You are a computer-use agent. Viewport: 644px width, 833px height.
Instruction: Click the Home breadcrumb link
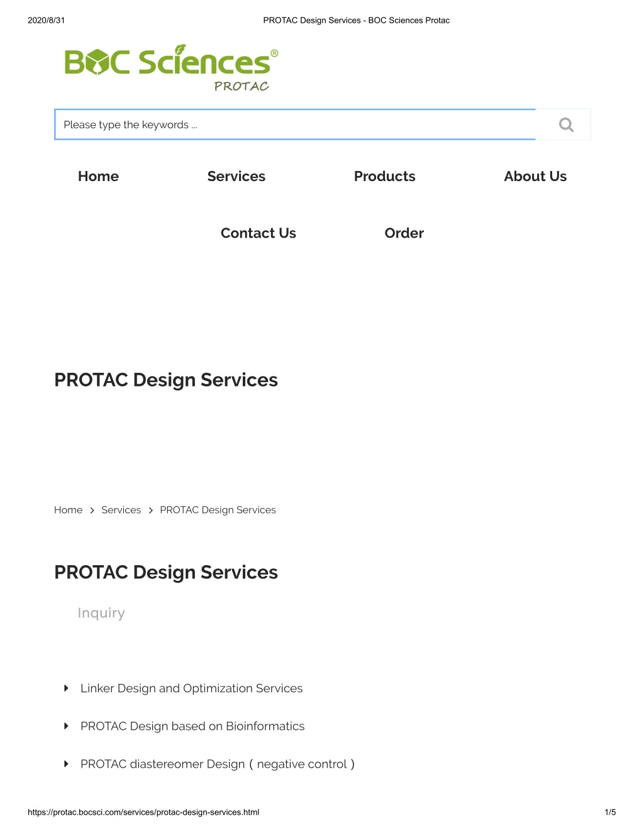[68, 510]
